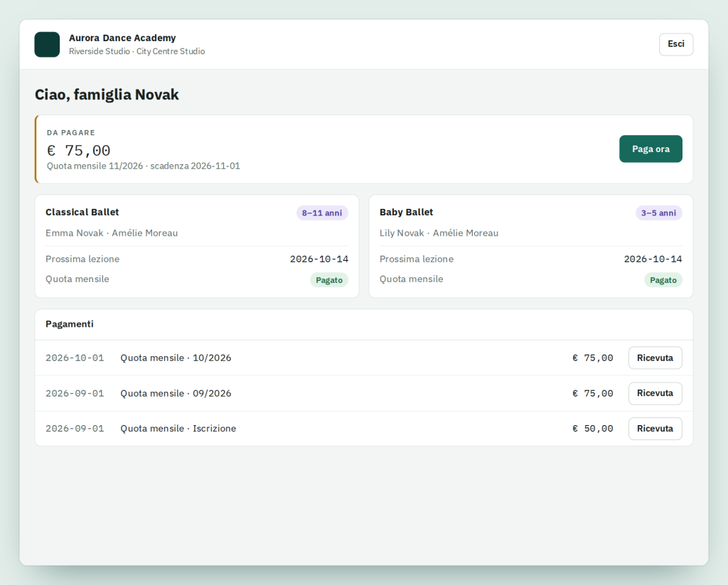Click Prossima lezione date in Classical Ballet card
The image size is (728, 585).
pos(319,259)
